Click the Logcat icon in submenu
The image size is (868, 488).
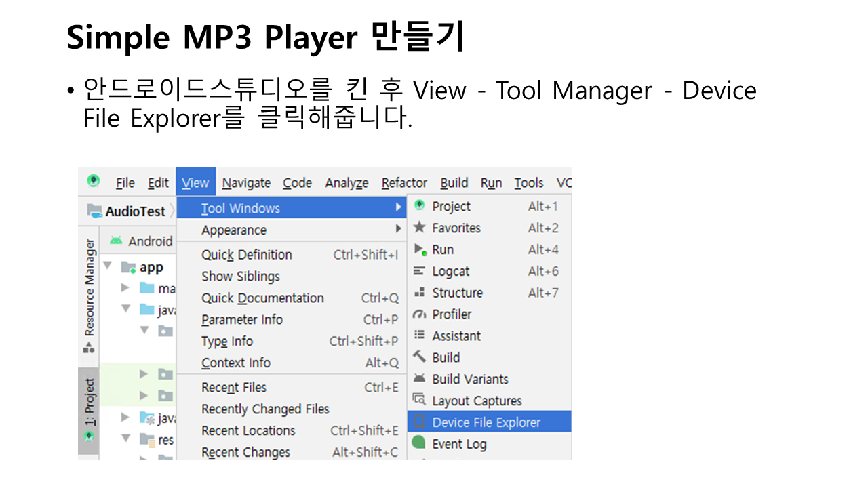pyautogui.click(x=420, y=271)
